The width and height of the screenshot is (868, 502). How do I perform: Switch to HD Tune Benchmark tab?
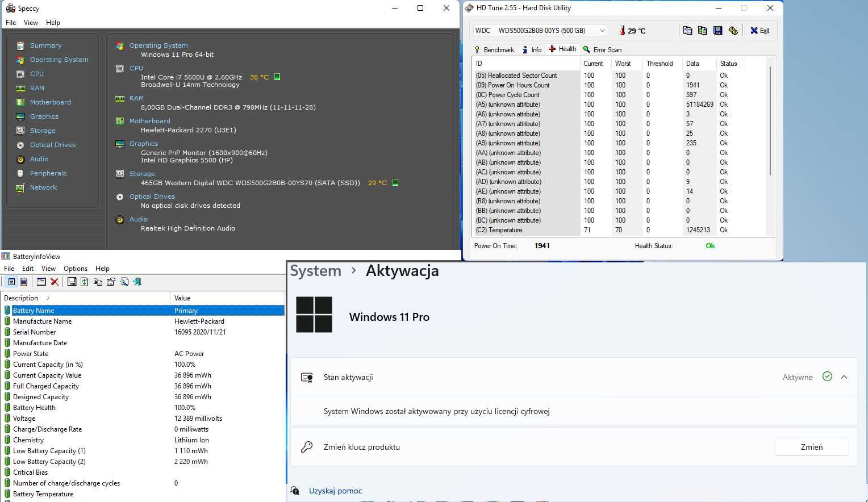click(494, 50)
